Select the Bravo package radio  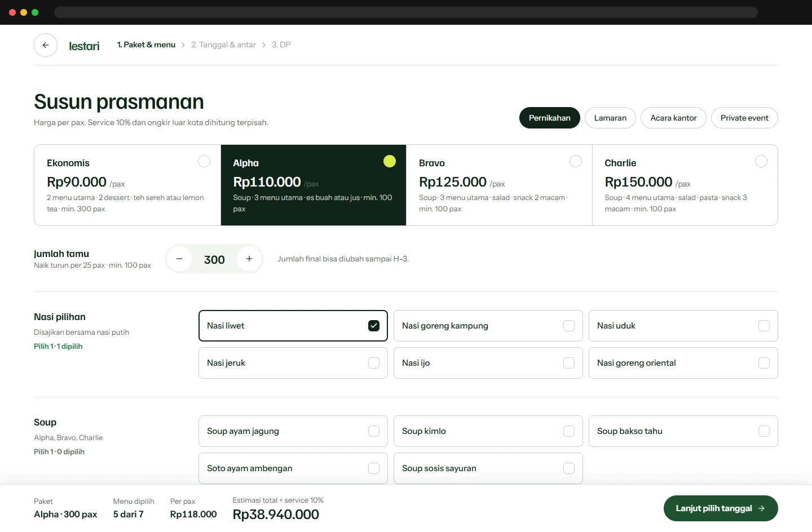click(576, 161)
